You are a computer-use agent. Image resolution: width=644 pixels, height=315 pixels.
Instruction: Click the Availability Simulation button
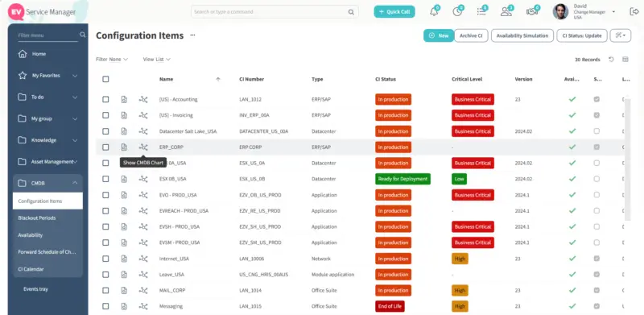pos(522,35)
